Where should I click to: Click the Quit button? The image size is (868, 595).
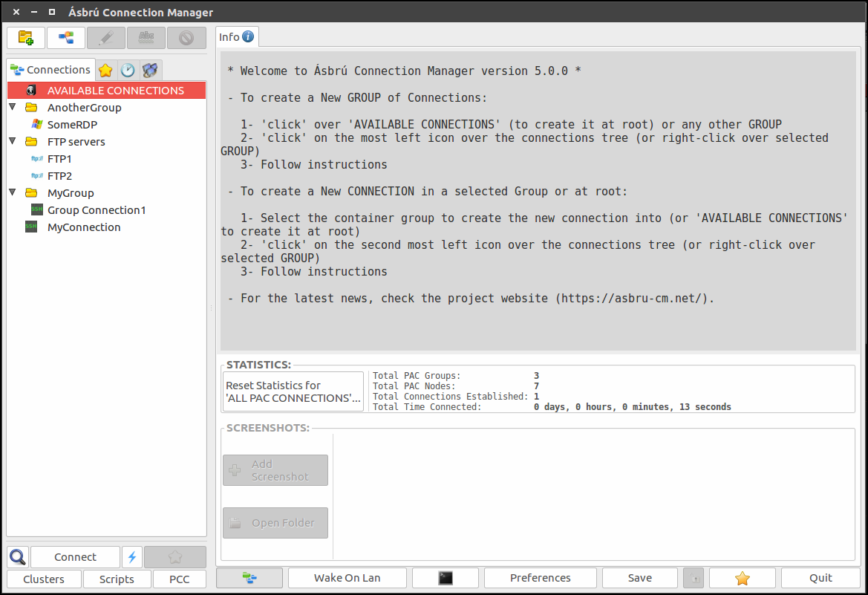[820, 578]
